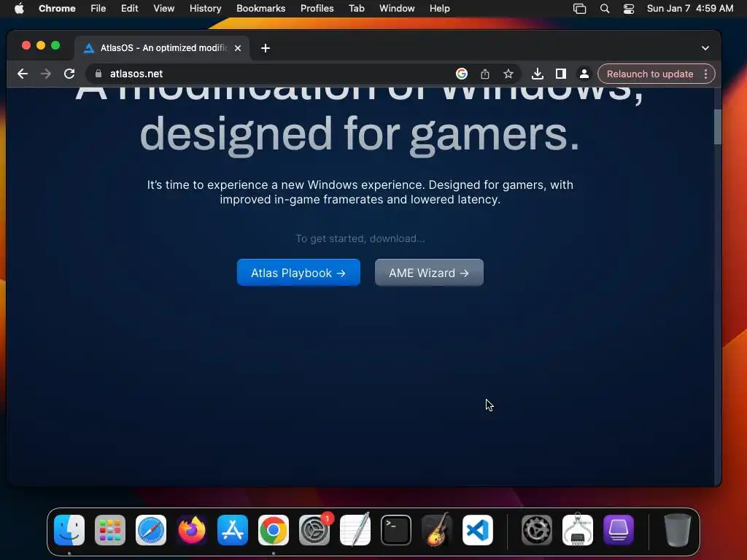
Task: Launch Firefox from the Dock
Action: pos(192,530)
